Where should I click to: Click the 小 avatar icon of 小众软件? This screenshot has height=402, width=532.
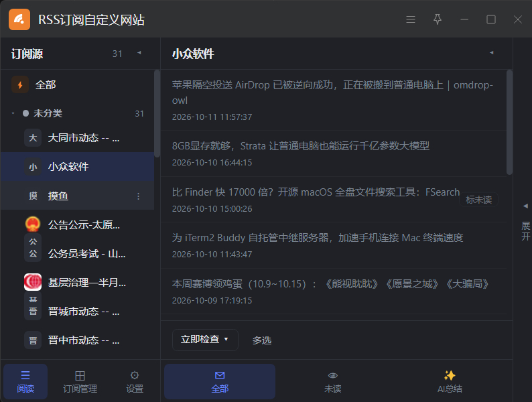33,167
